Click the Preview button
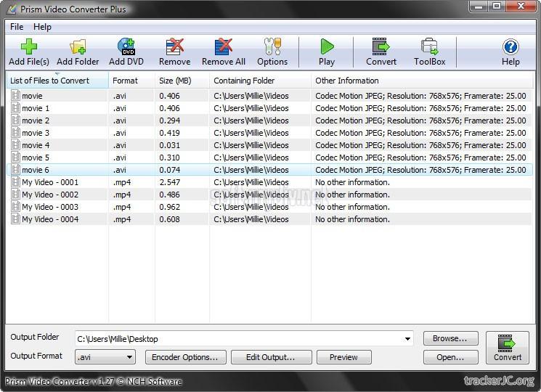 coord(343,357)
